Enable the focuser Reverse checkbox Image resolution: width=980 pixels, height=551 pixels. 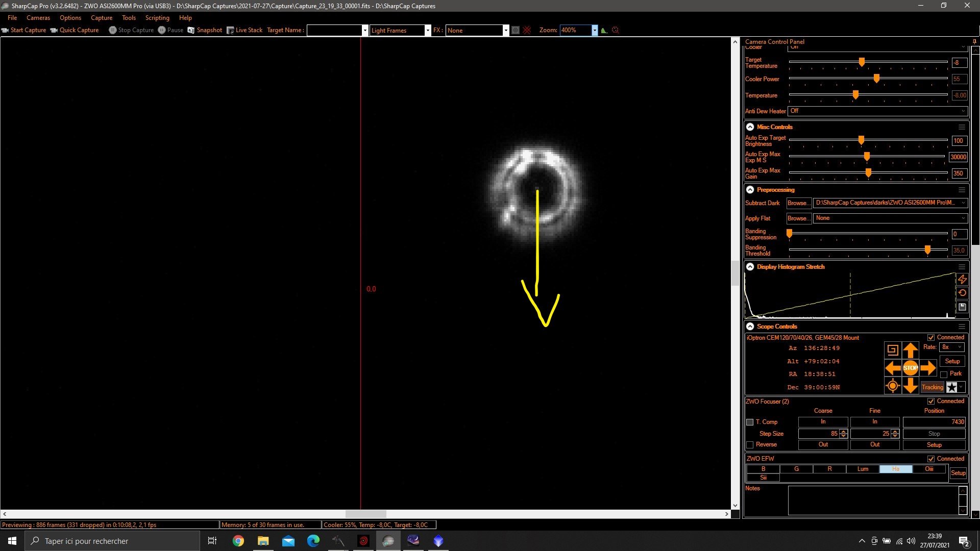(750, 445)
